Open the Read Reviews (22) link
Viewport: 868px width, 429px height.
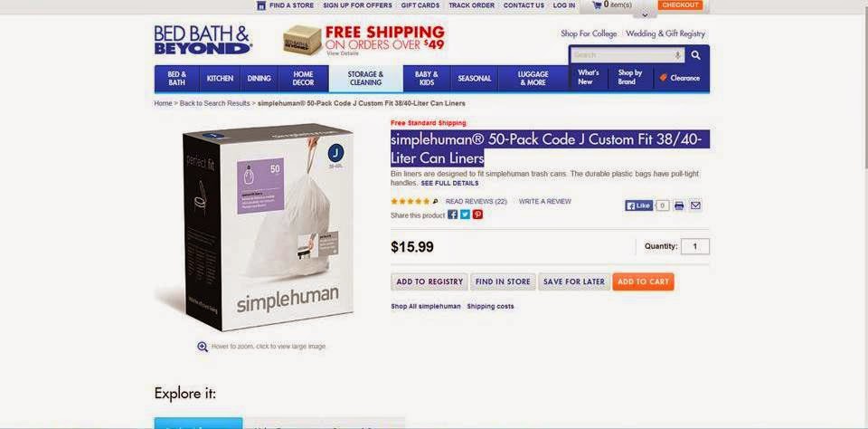[476, 201]
